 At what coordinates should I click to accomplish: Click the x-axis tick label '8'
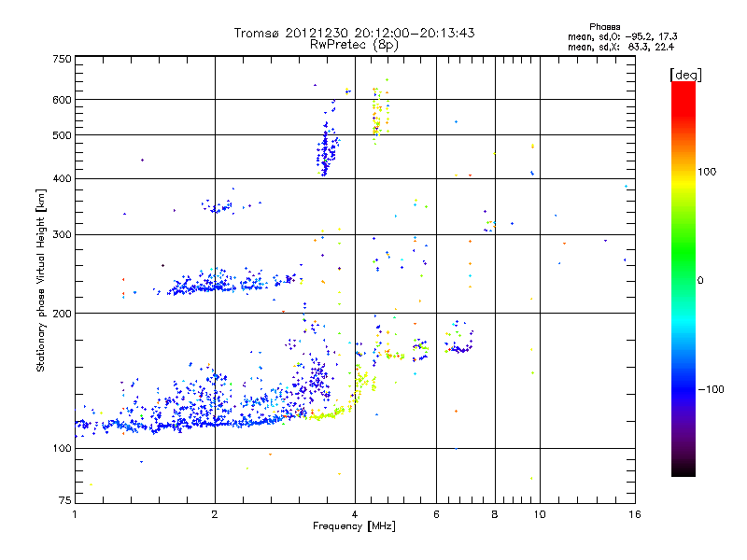(495, 514)
